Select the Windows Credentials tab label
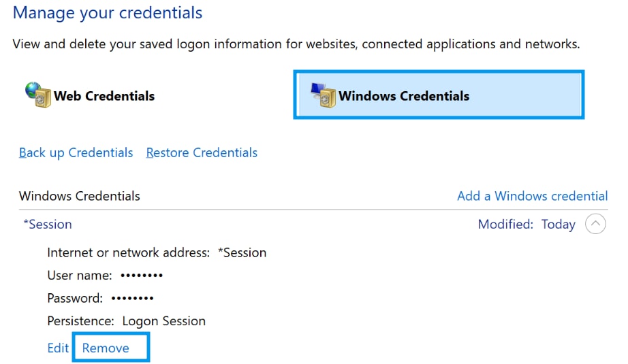The image size is (628, 364). click(x=404, y=96)
